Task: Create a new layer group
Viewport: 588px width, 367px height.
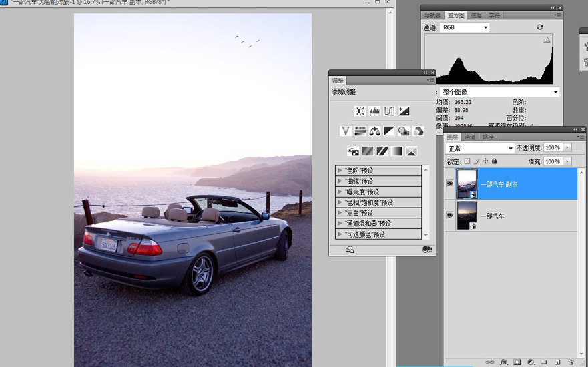Action: 544,362
